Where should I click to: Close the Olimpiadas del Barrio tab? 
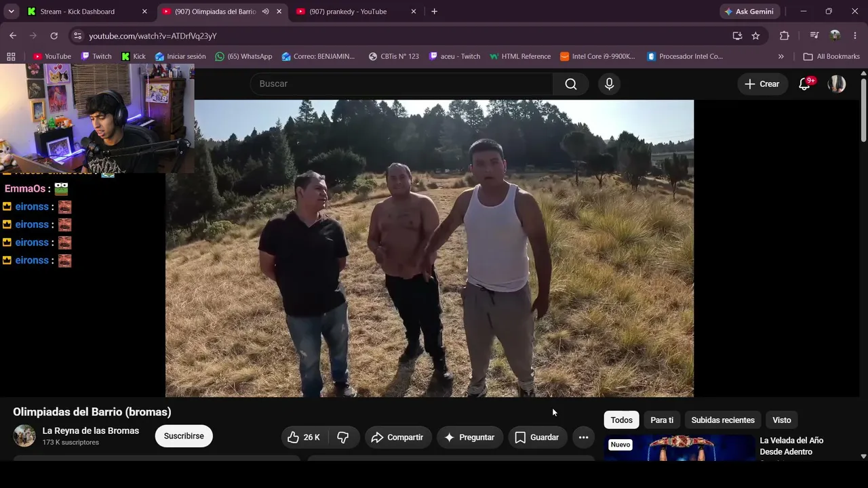coord(279,12)
